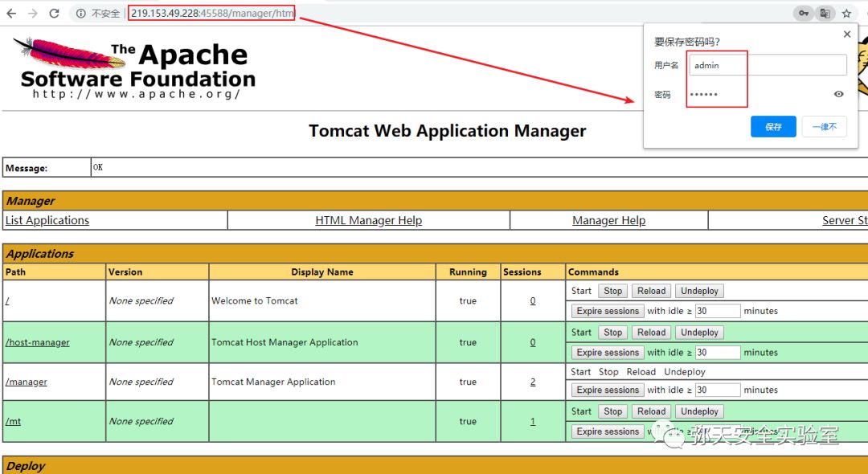Screen dimensions: 868x474
Task: Reload the Welcome to Tomcat application
Action: (x=652, y=291)
